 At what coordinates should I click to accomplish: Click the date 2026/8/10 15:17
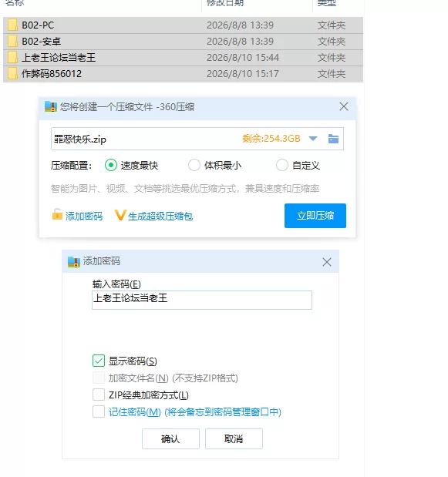pyautogui.click(x=243, y=73)
